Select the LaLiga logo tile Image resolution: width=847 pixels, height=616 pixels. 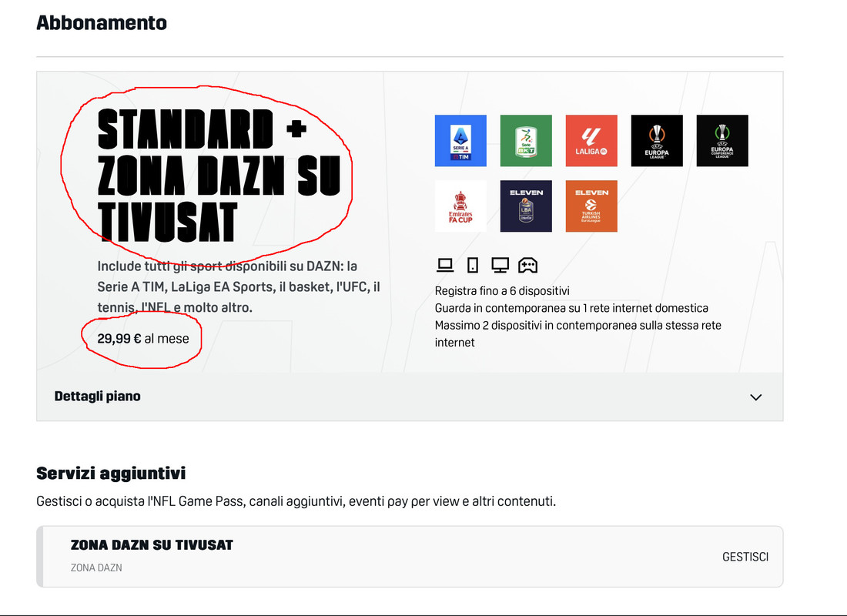pyautogui.click(x=591, y=140)
